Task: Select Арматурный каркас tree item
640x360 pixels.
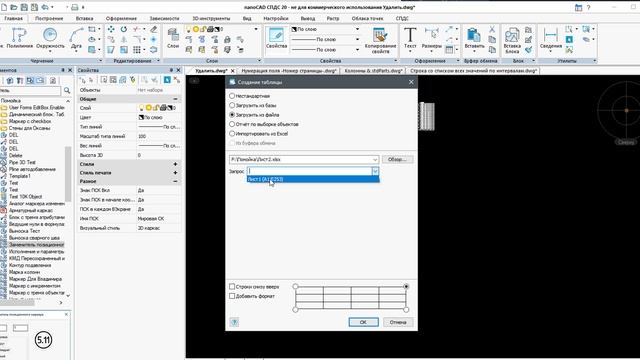Action: pyautogui.click(x=32, y=210)
